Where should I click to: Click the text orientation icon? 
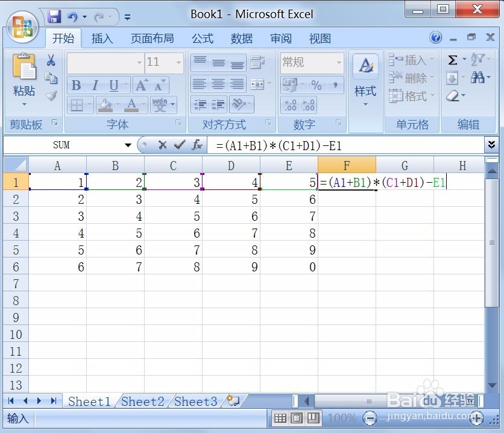(x=239, y=104)
